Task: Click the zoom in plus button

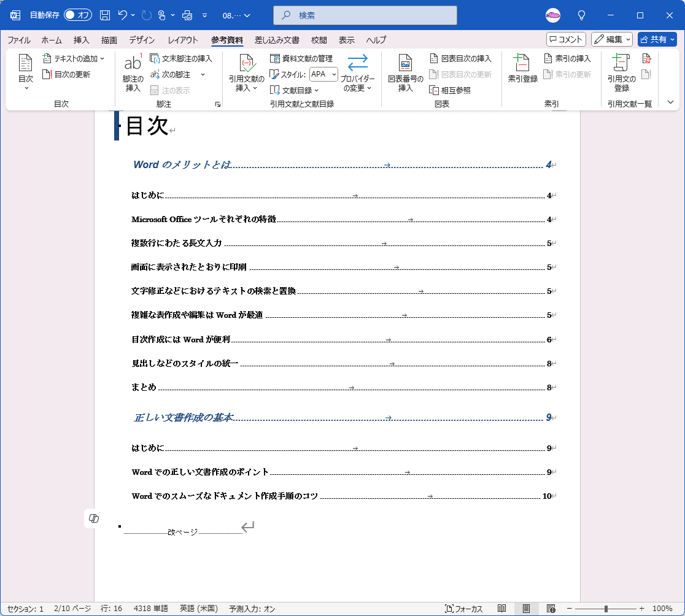Action: tap(642, 609)
